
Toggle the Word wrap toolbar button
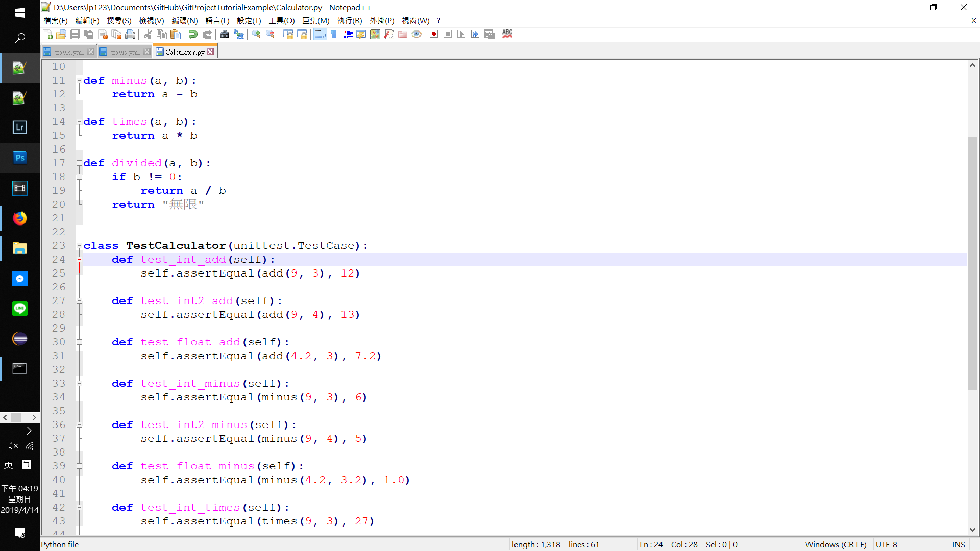coord(320,34)
